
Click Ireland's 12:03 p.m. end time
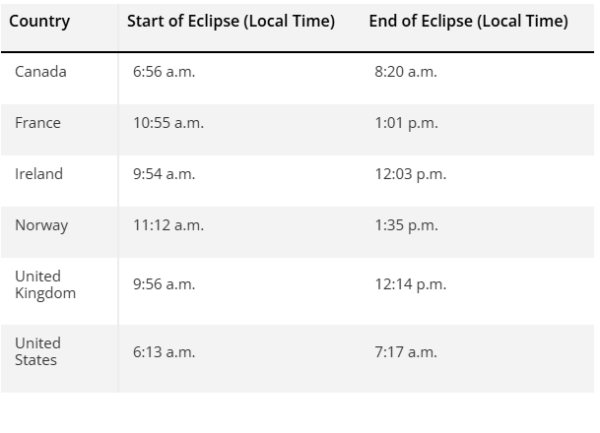410,174
